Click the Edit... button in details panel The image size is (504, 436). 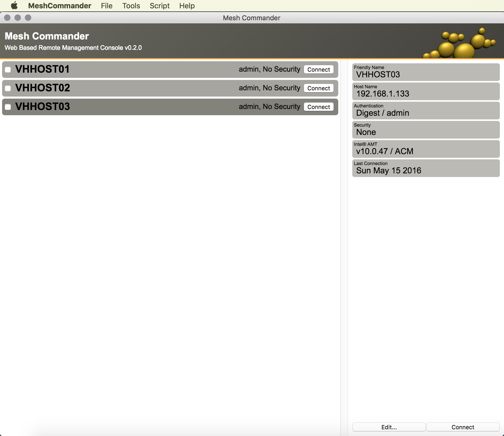coord(389,427)
